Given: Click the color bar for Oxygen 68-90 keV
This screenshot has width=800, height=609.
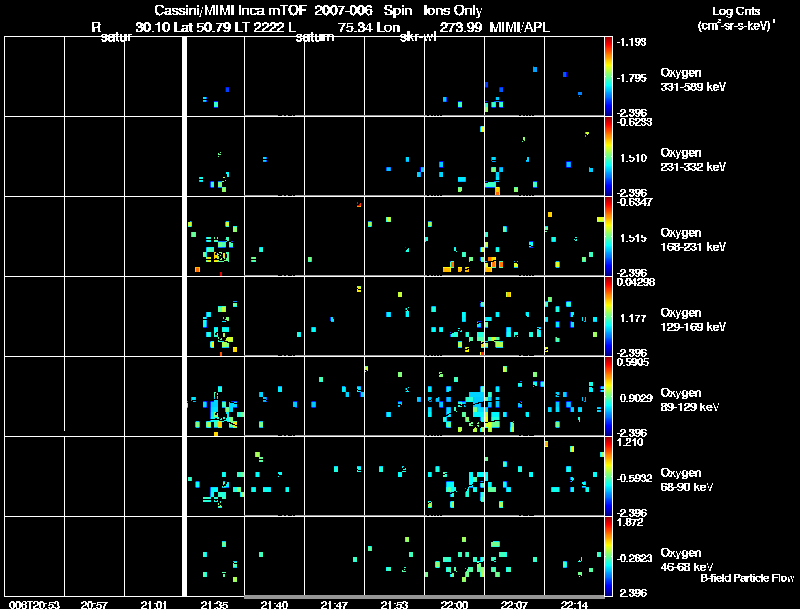Looking at the screenshot, I should coord(608,477).
